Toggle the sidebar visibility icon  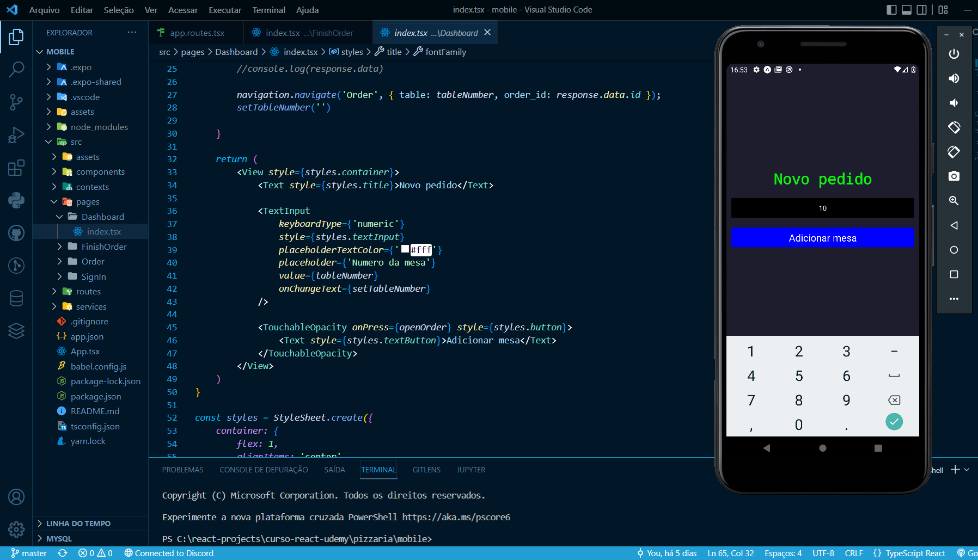pyautogui.click(x=890, y=9)
